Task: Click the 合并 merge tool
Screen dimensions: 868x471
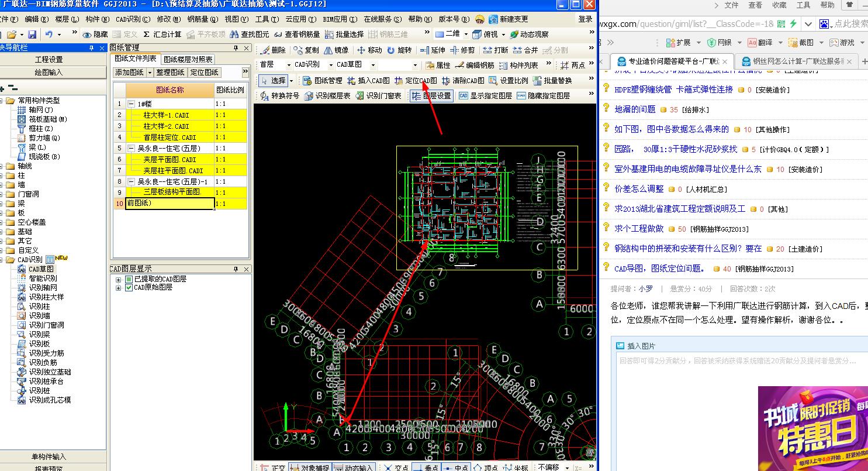Action: [525, 50]
